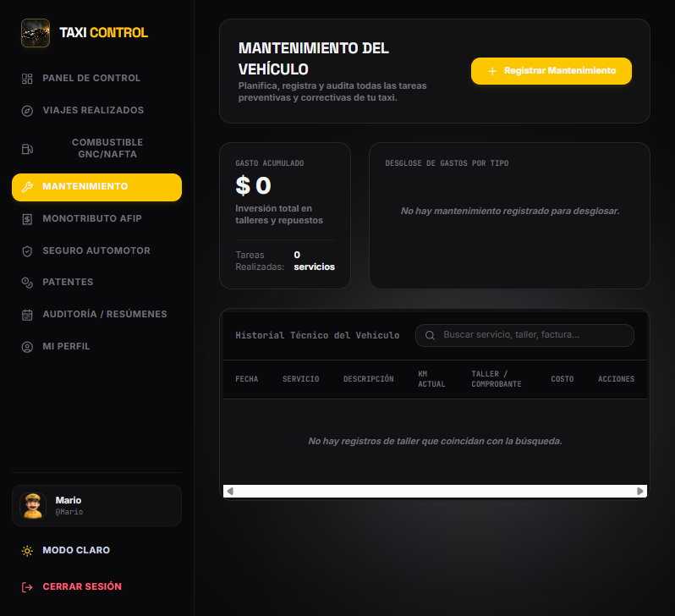Click the coins icon beside Patentes
The width and height of the screenshot is (675, 616).
coord(27,283)
